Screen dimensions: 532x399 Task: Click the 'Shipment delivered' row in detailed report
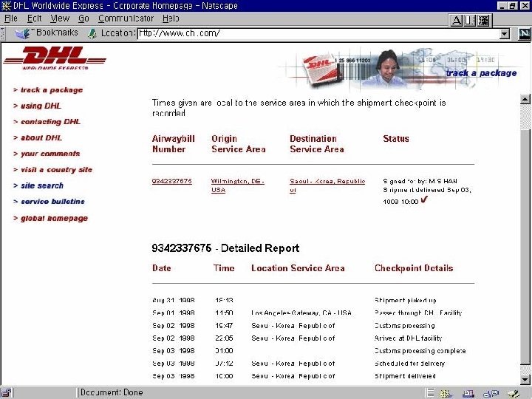294,376
